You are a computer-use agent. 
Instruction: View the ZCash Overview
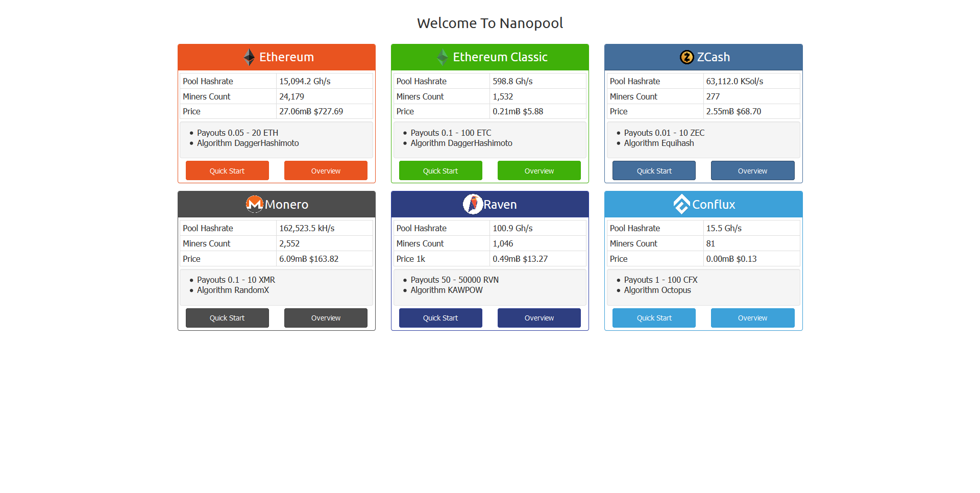(x=753, y=170)
